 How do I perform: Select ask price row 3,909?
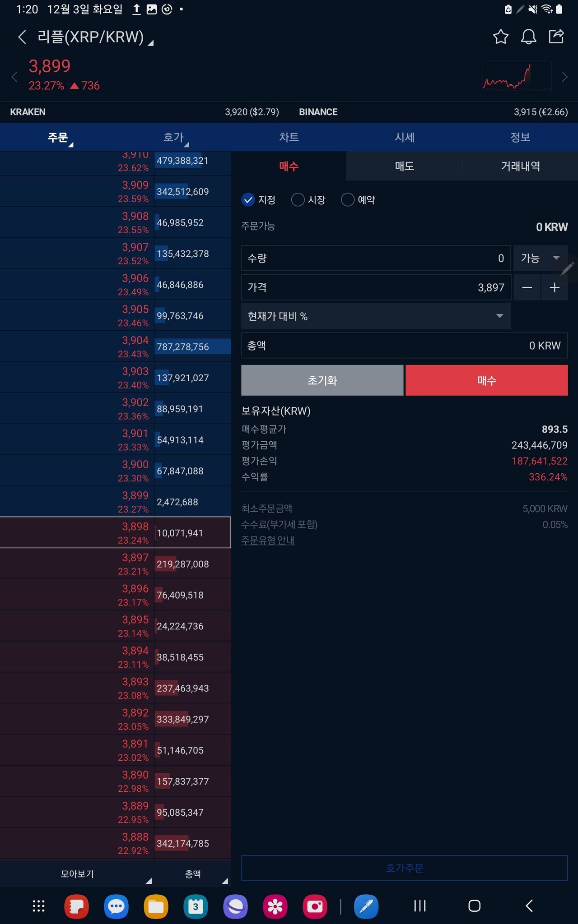point(116,191)
